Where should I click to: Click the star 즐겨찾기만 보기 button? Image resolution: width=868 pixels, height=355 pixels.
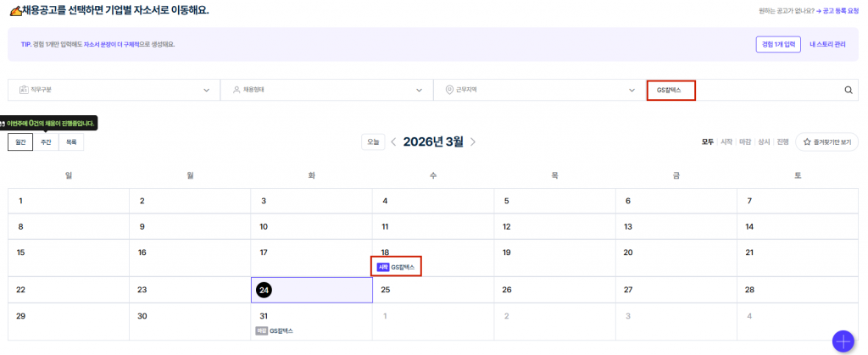click(x=826, y=142)
